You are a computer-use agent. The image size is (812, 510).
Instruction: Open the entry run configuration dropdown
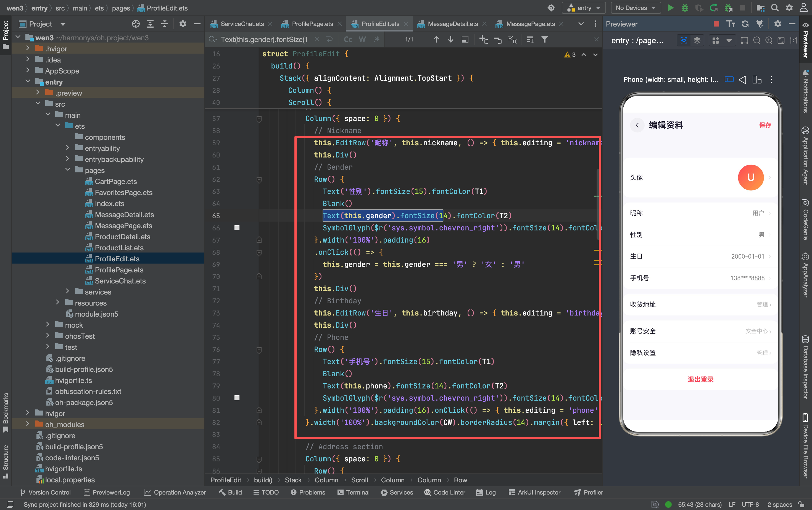coord(584,8)
